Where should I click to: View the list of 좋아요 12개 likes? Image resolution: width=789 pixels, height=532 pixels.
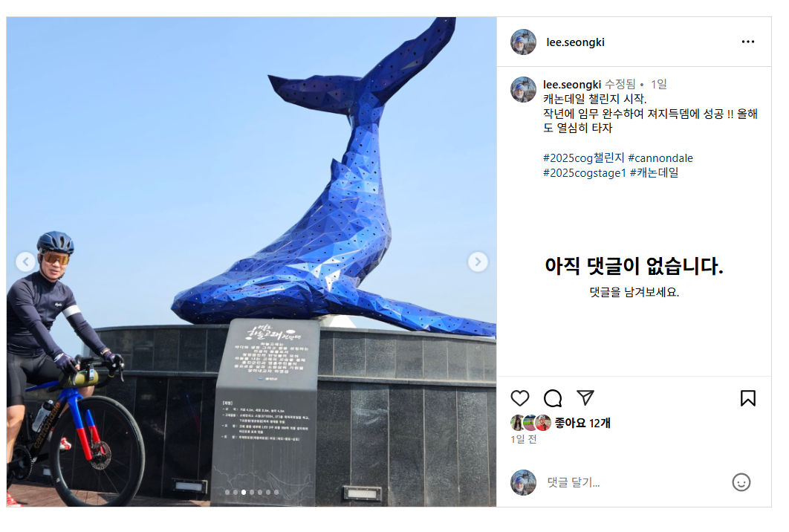click(x=582, y=424)
